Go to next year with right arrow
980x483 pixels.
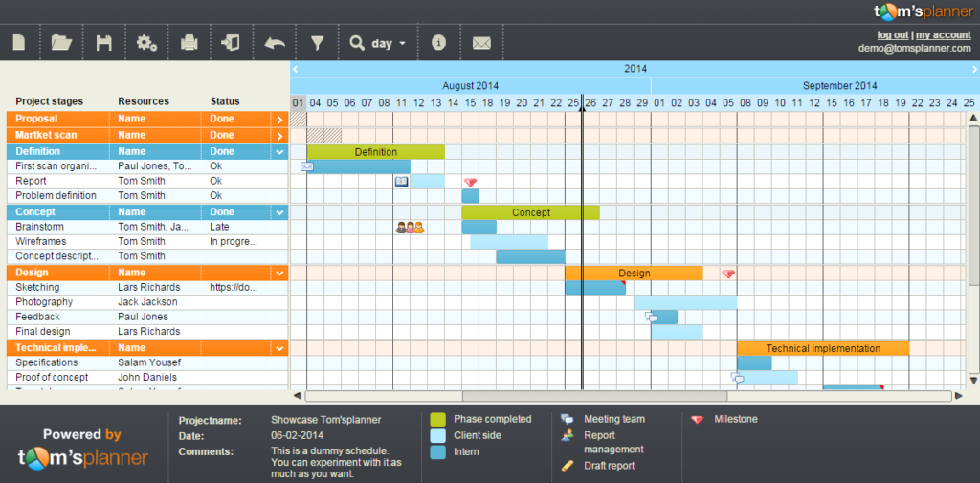(x=974, y=69)
